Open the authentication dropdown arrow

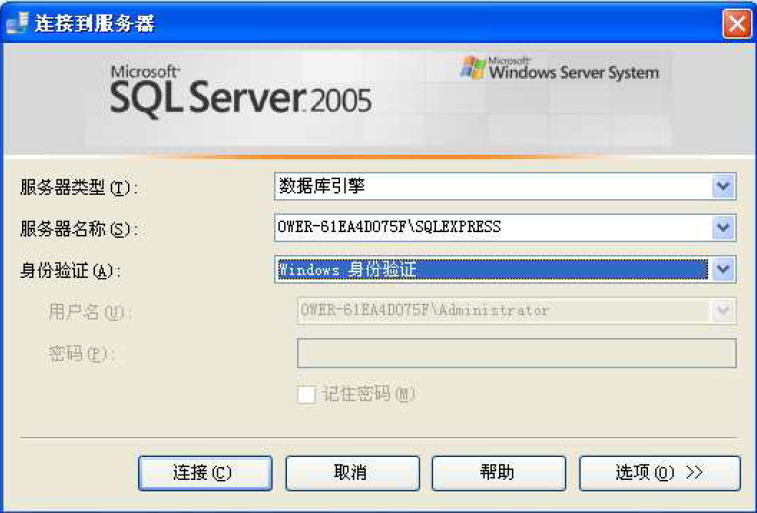(723, 269)
